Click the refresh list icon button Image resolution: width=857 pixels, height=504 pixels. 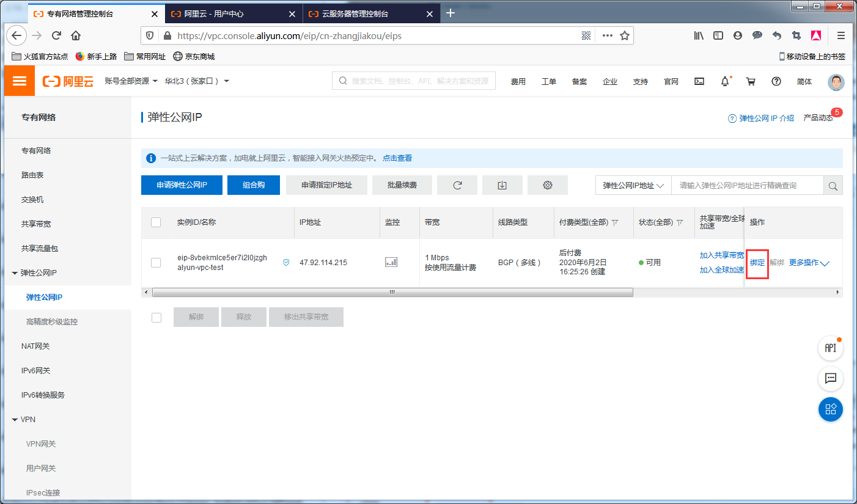point(457,185)
